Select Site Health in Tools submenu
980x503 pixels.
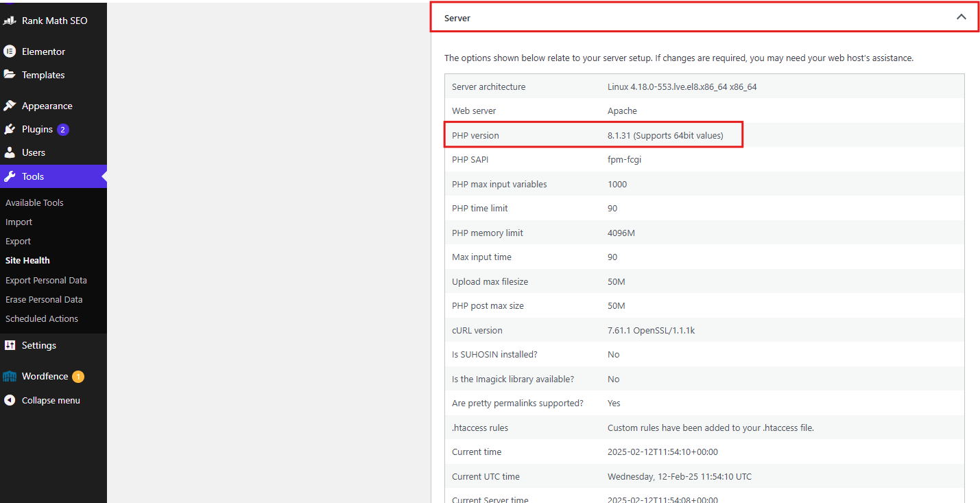tap(27, 260)
